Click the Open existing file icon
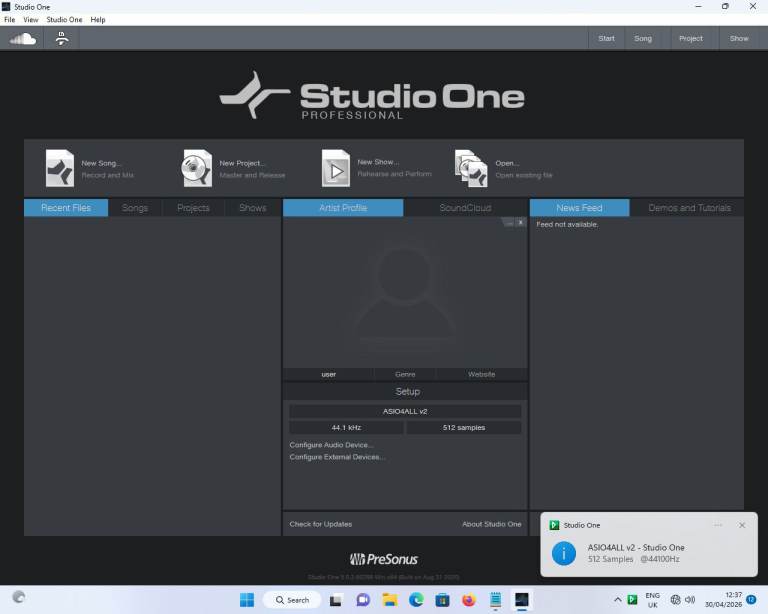The image size is (768, 614). tap(471, 168)
